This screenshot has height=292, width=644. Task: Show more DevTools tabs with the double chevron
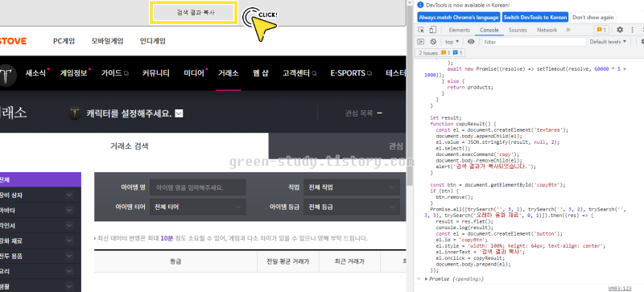[x=568, y=30]
